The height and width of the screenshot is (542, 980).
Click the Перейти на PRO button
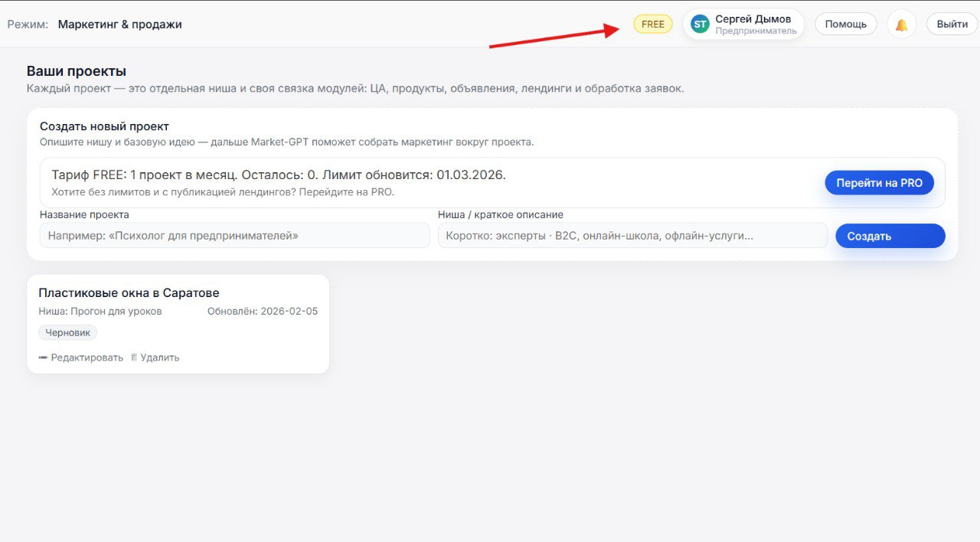879,182
